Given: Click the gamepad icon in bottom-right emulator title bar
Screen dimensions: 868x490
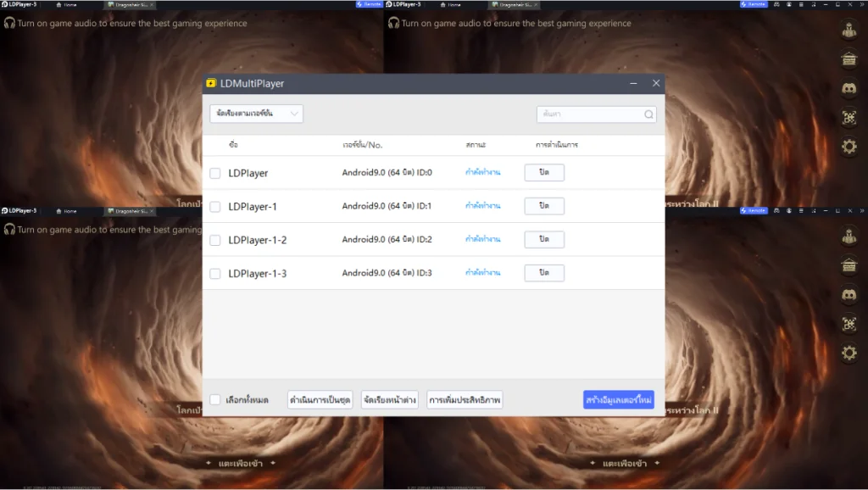Looking at the screenshot, I should click(776, 211).
